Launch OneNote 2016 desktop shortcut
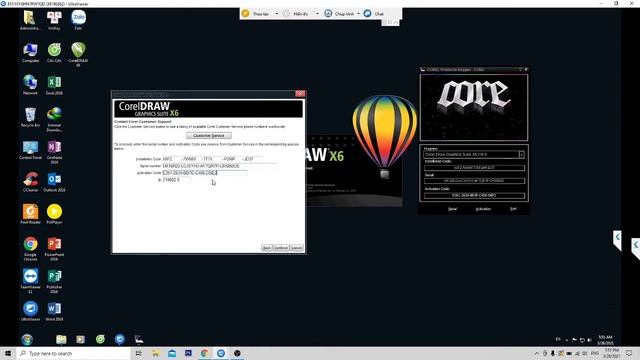This screenshot has width=640, height=360. tap(54, 151)
